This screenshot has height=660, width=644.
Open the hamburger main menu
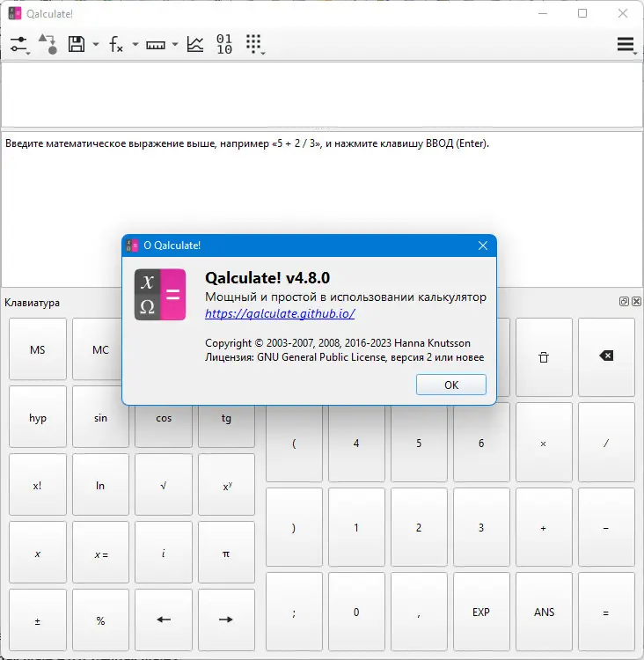tap(626, 44)
